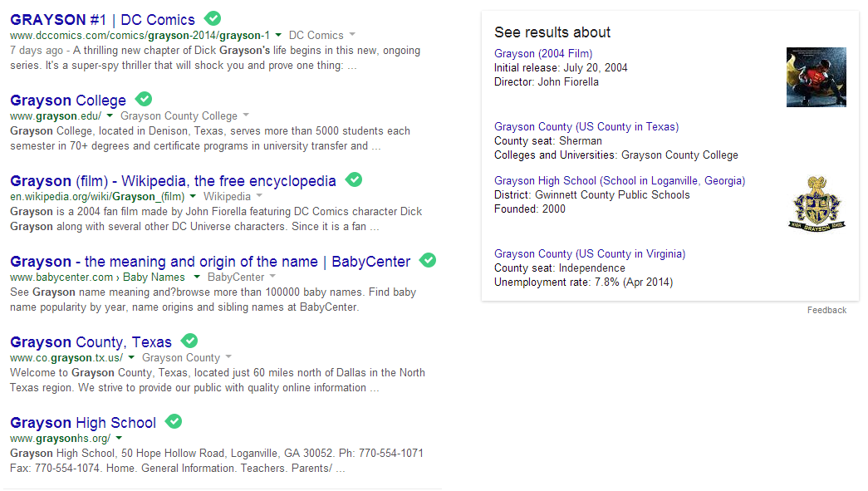
Task: Open Grayson High School result title
Action: pyautogui.click(x=83, y=423)
